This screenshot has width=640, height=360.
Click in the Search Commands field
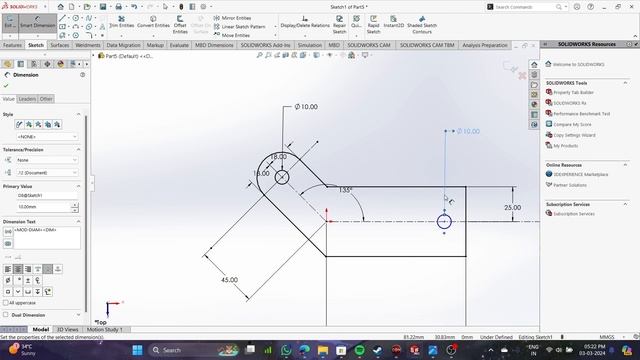(x=524, y=7)
